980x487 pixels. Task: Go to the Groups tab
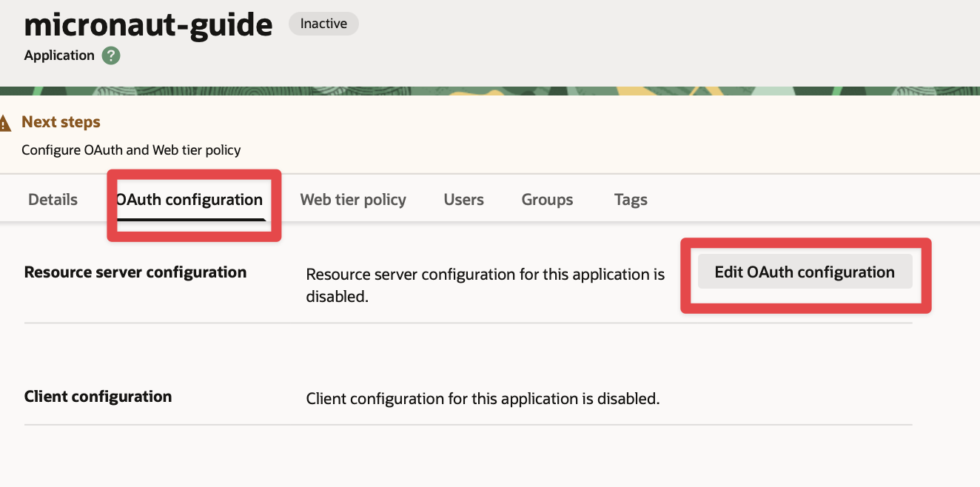547,200
